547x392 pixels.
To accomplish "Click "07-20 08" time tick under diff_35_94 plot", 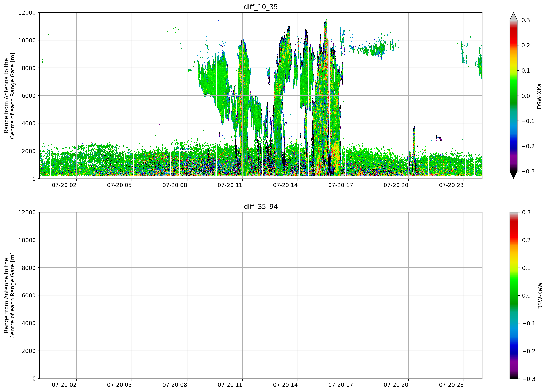I will coord(175,385).
